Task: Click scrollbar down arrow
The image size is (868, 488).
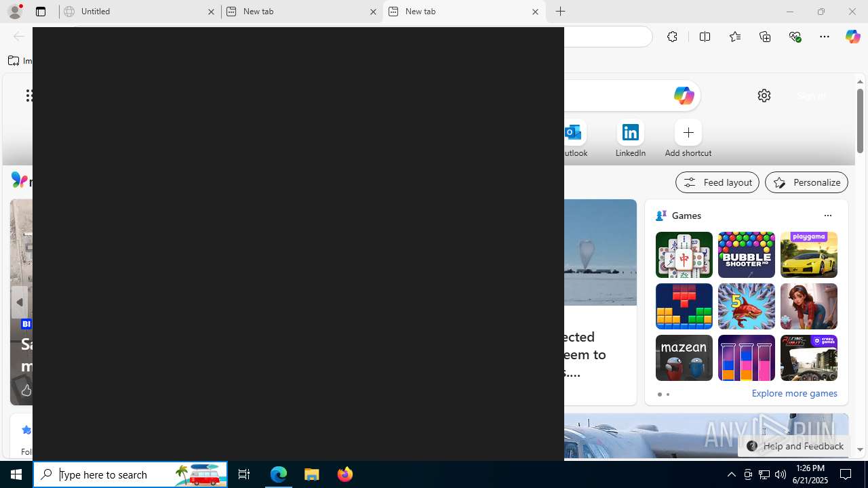Action: click(x=860, y=449)
